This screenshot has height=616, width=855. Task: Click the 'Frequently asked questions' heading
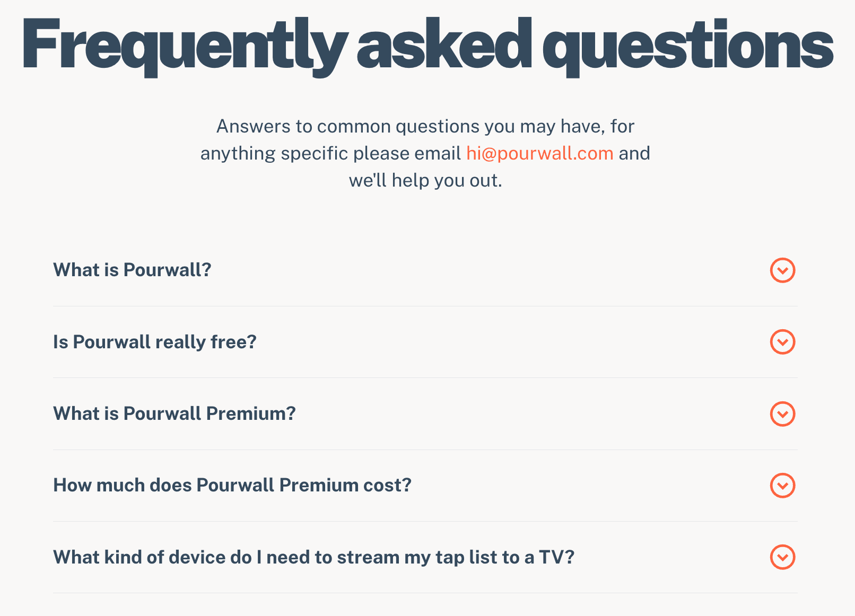click(x=427, y=45)
